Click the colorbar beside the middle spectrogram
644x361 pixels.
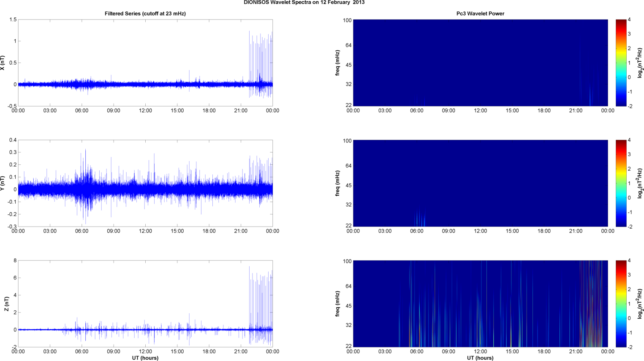pos(621,183)
